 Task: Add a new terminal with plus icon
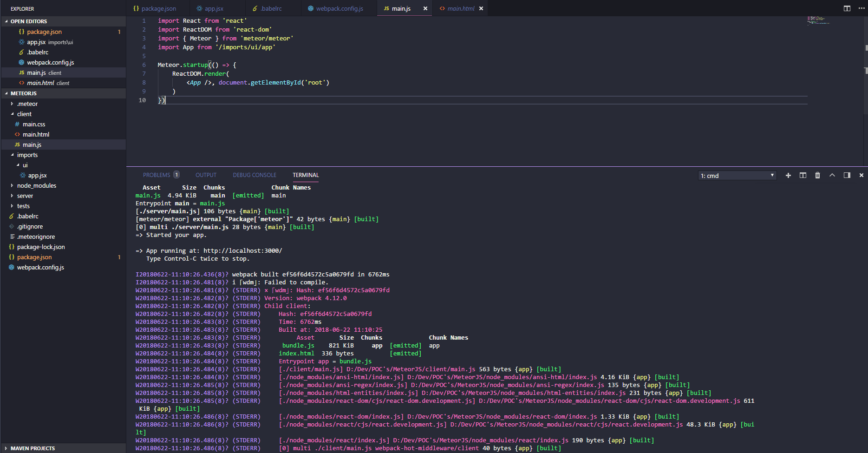(788, 175)
